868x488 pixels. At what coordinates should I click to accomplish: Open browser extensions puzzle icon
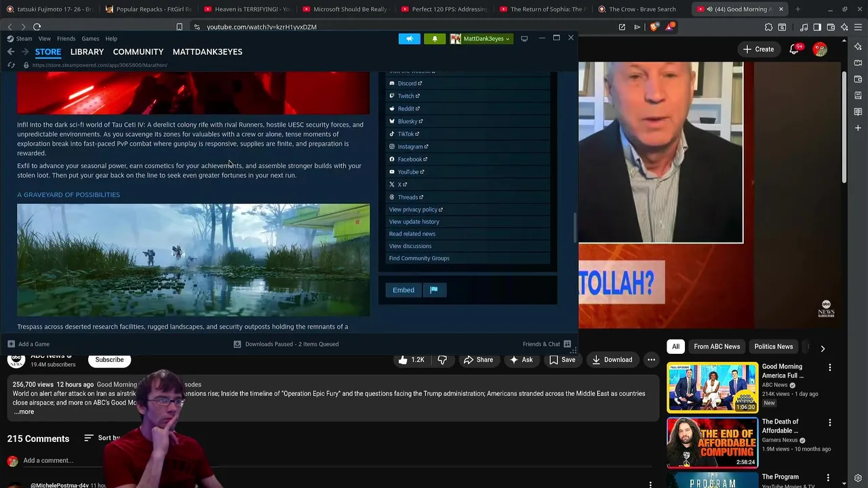[768, 27]
